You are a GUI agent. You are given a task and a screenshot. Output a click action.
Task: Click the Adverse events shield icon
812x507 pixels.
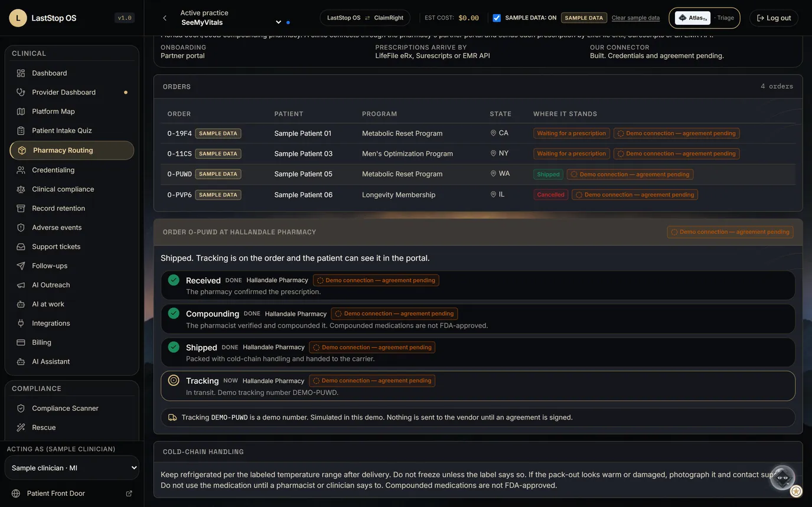tap(21, 228)
